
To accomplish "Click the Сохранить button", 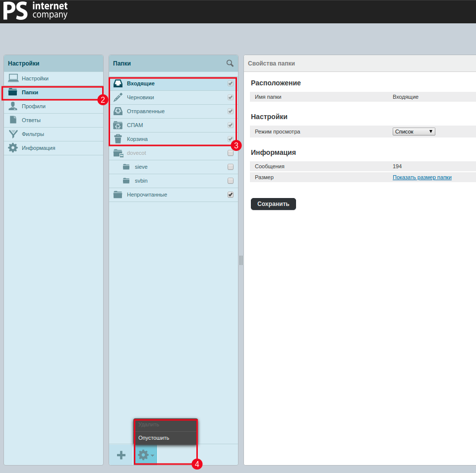I will (273, 204).
